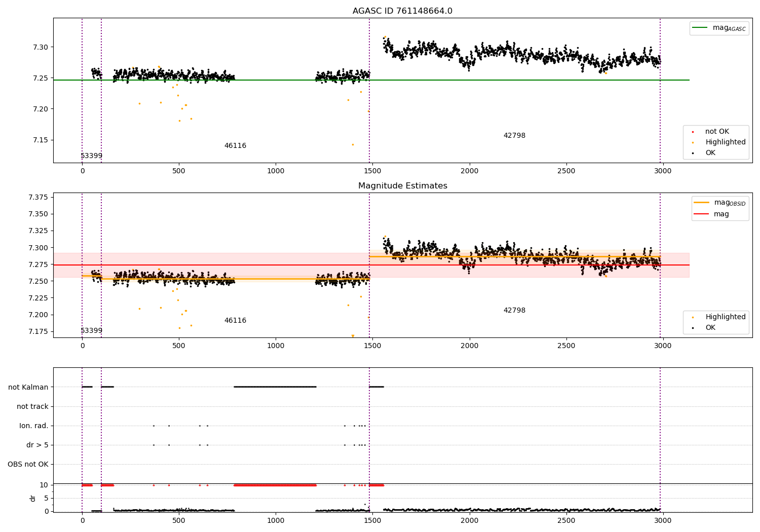The width and height of the screenshot is (760, 532).
Task: Click the 7.200 y-axis tick label
Action: 39,315
